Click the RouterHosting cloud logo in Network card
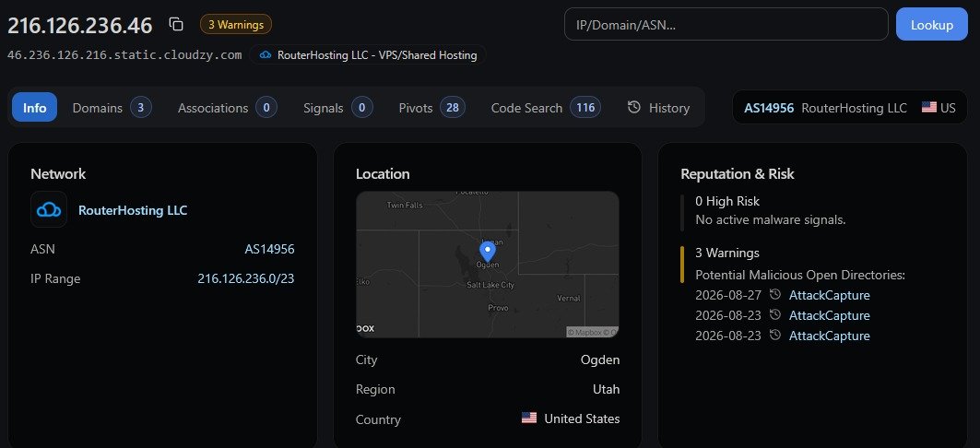Image resolution: width=980 pixels, height=448 pixels. 49,209
